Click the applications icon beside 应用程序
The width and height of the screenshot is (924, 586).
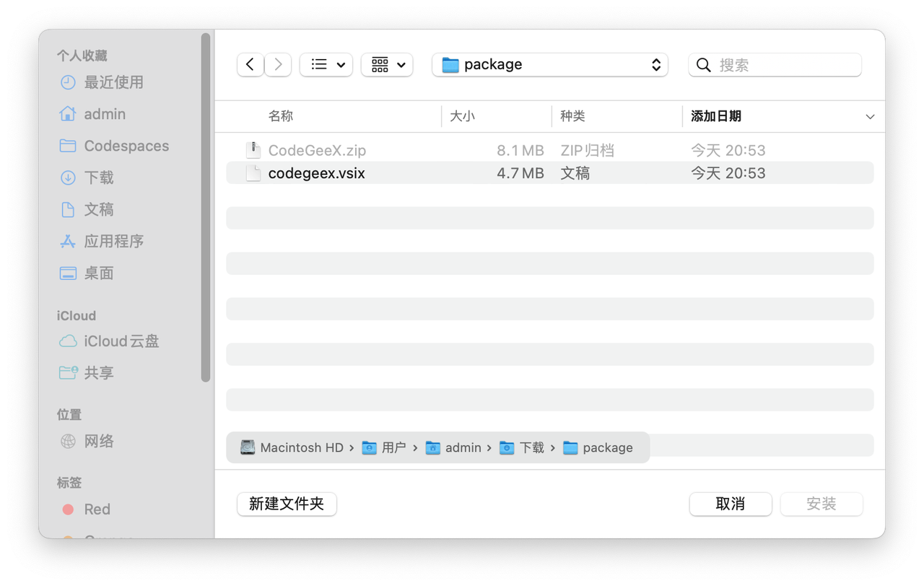pyautogui.click(x=68, y=241)
